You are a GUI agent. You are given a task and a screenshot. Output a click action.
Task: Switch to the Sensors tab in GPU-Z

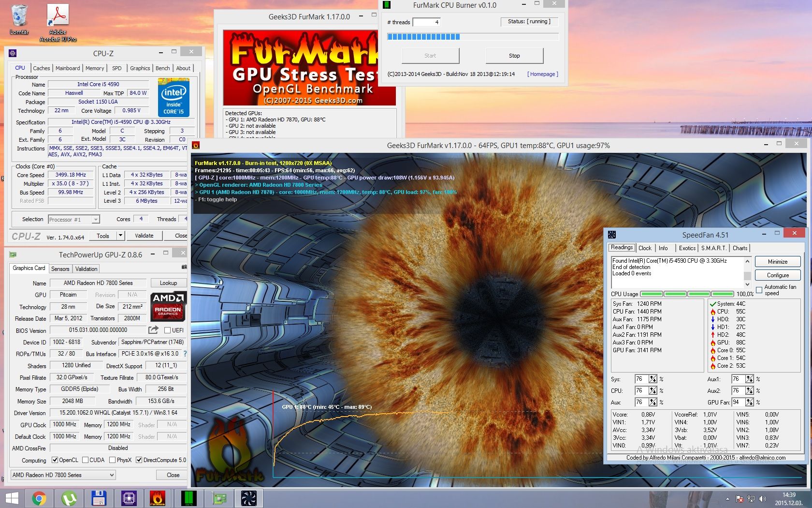coord(60,269)
